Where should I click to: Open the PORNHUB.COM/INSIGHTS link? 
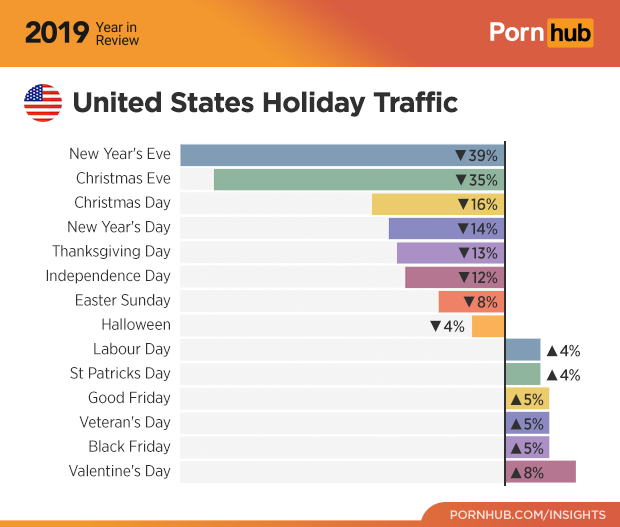527,514
